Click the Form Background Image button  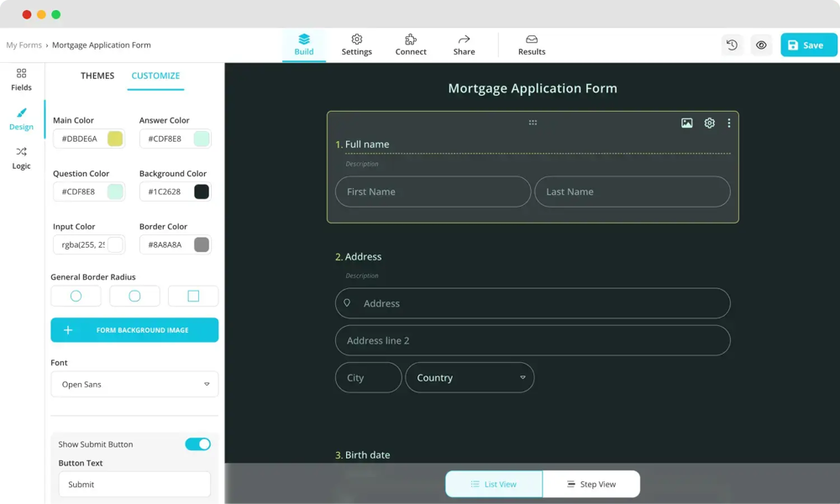[134, 330]
